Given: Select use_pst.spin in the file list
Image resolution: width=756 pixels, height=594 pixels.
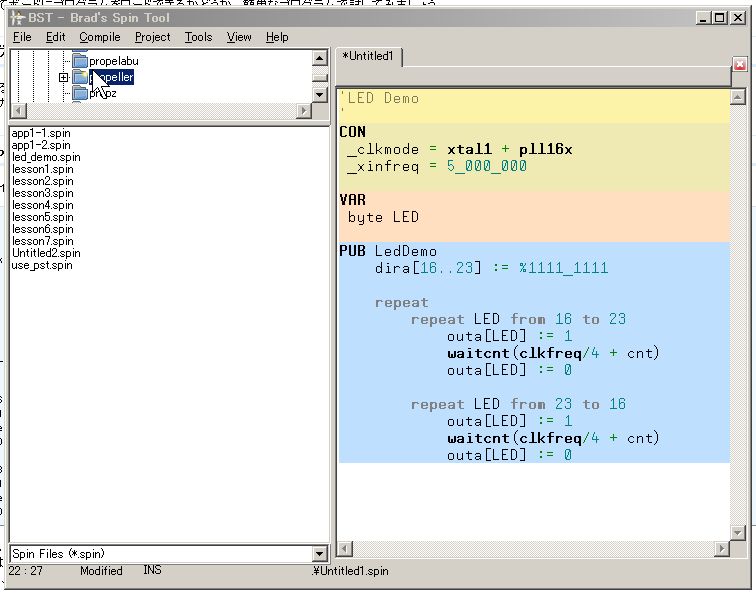Looking at the screenshot, I should (42, 265).
